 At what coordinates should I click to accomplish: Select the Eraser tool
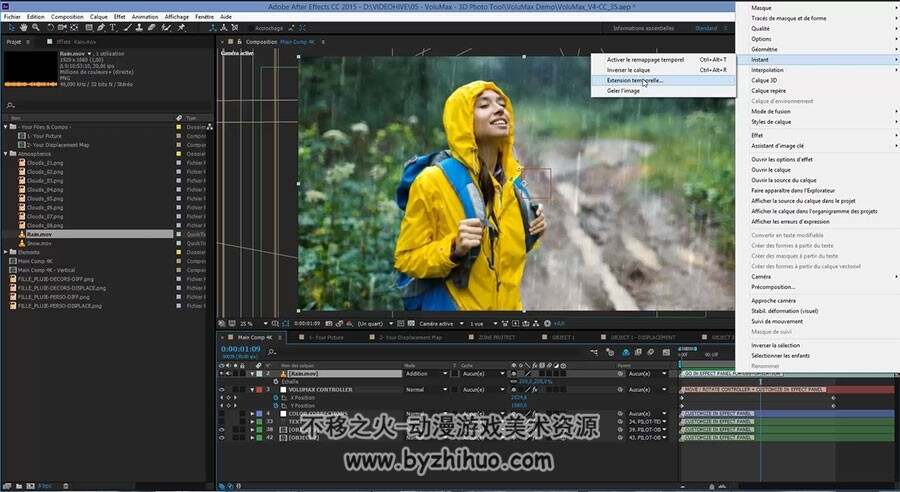(152, 28)
